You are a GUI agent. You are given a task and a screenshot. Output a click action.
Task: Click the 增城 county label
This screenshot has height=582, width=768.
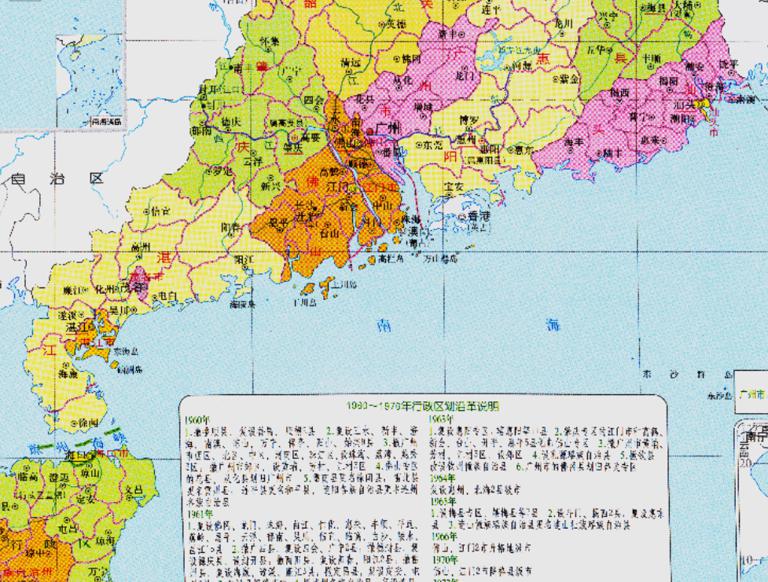423,107
